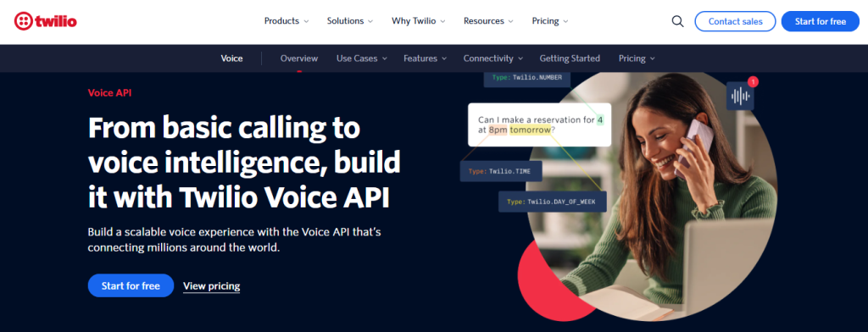Click the Voice subnav label

coord(231,58)
